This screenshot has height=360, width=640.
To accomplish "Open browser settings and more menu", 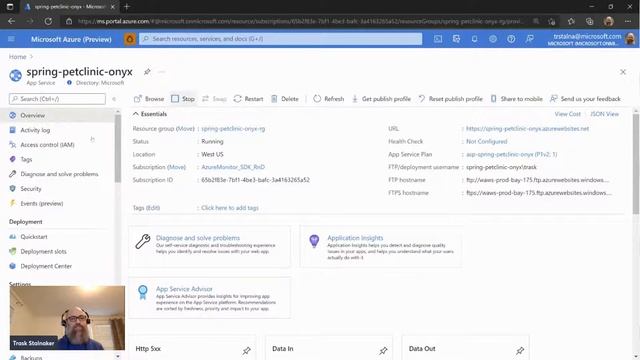I will coord(628,21).
